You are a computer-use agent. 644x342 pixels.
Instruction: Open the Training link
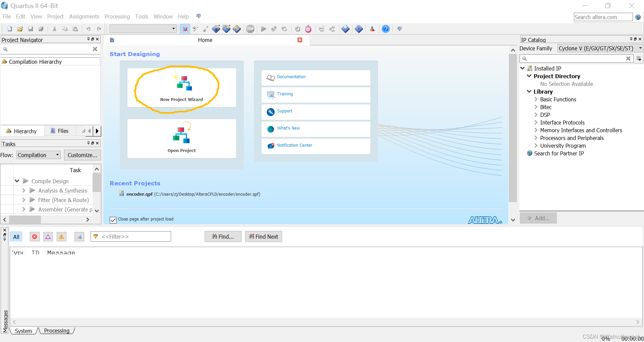tap(285, 94)
